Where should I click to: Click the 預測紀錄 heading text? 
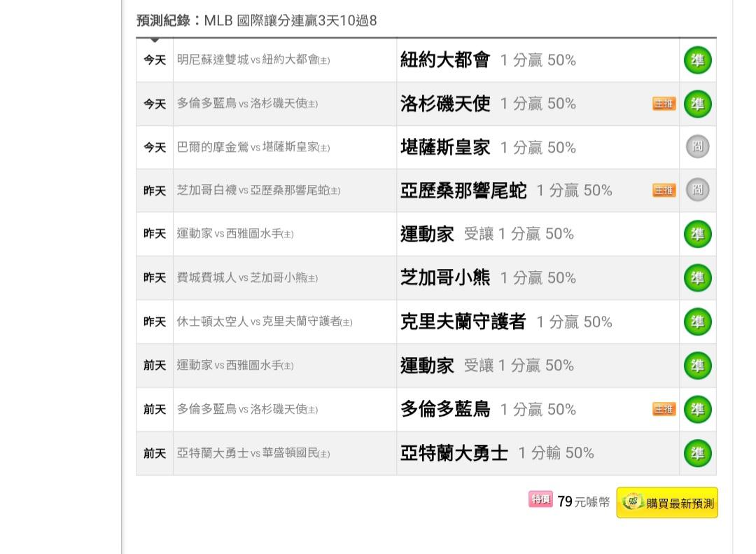163,20
